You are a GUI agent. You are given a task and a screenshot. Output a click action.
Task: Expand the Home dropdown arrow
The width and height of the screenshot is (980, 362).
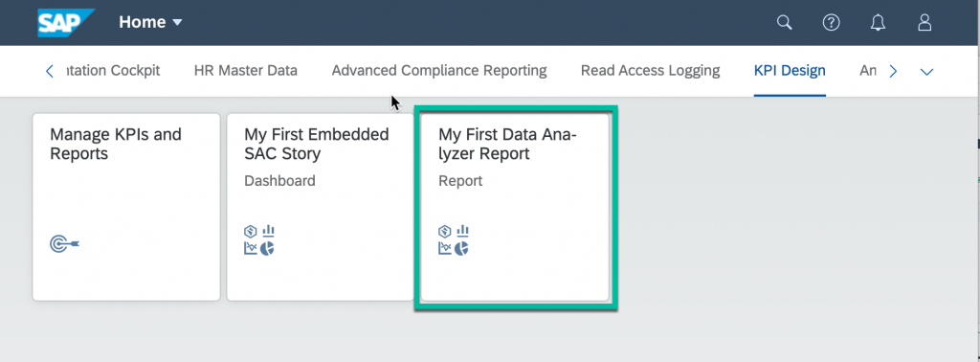click(177, 23)
